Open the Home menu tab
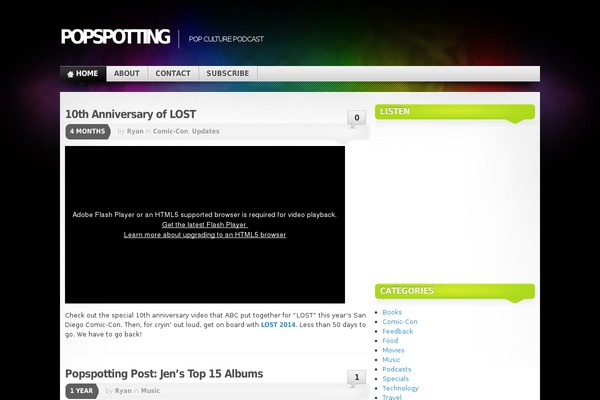The height and width of the screenshot is (400, 600). [x=83, y=73]
